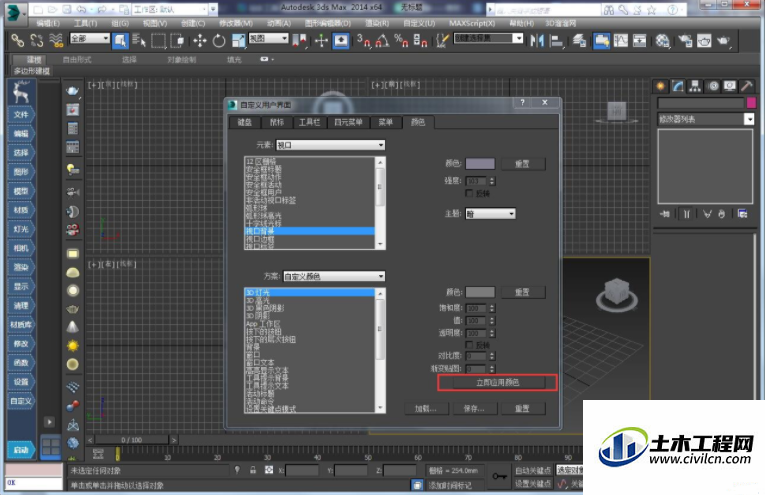766x495 pixels.
Task: Click the 立即应用颜色 button
Action: click(x=497, y=383)
